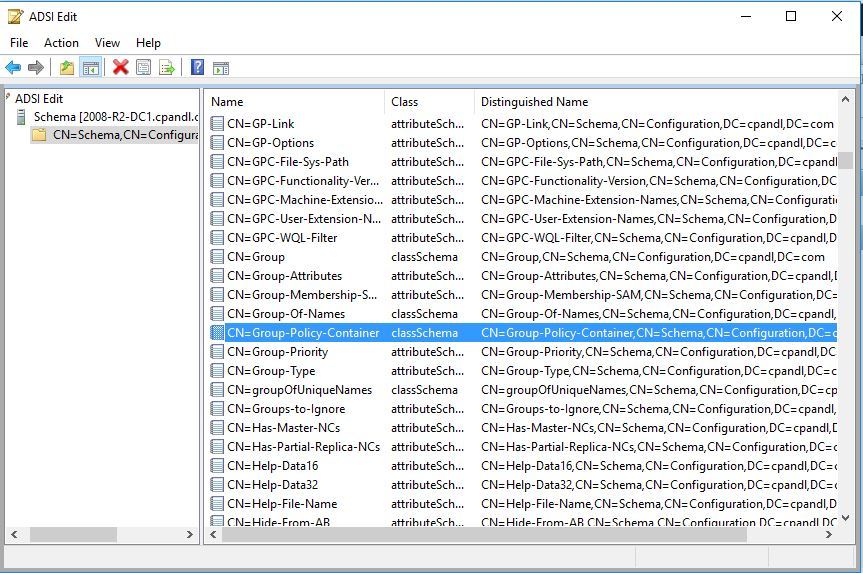The width and height of the screenshot is (863, 573).
Task: Go up one level with folder icon
Action: pyautogui.click(x=67, y=68)
